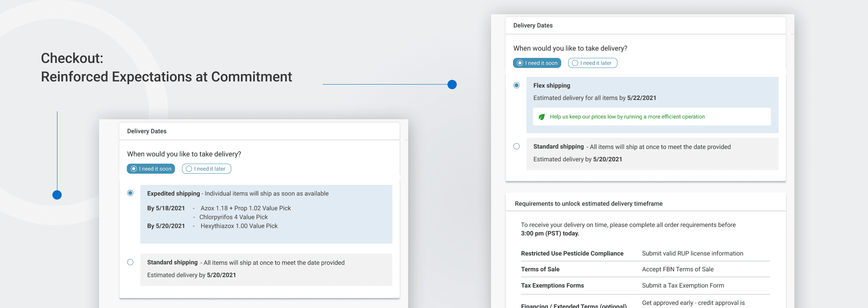Choose 'I need it later' in left panel

pyautogui.click(x=206, y=169)
